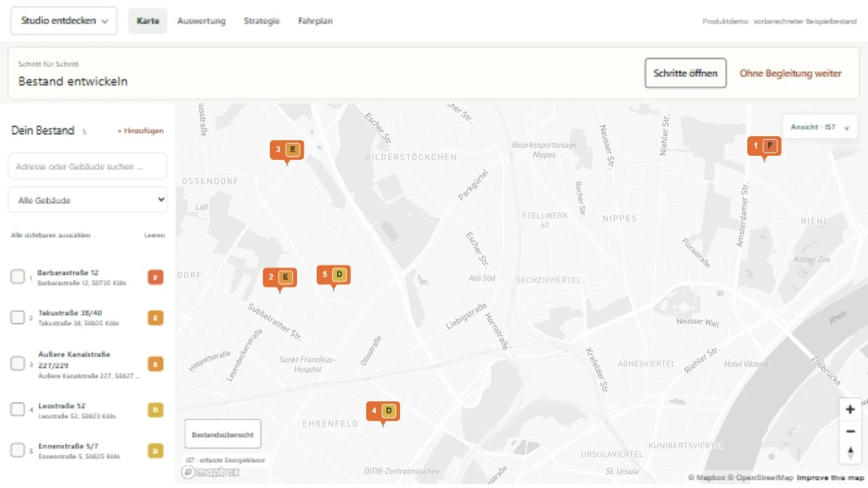Open the Ansicht IST view dropdown

[820, 127]
